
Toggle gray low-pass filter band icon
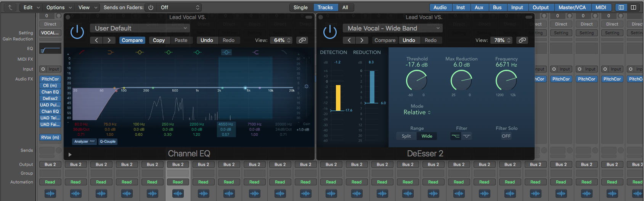(284, 52)
